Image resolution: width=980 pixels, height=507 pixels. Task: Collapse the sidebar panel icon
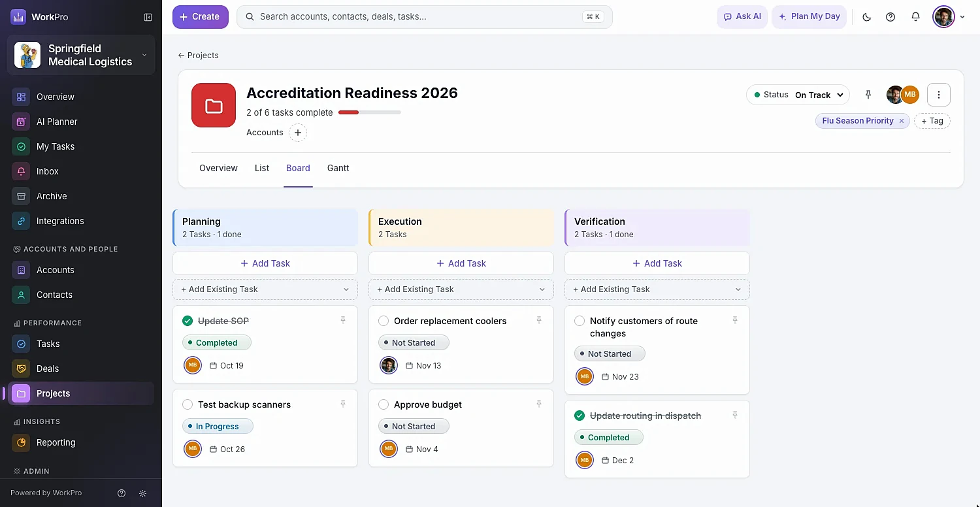148,17
